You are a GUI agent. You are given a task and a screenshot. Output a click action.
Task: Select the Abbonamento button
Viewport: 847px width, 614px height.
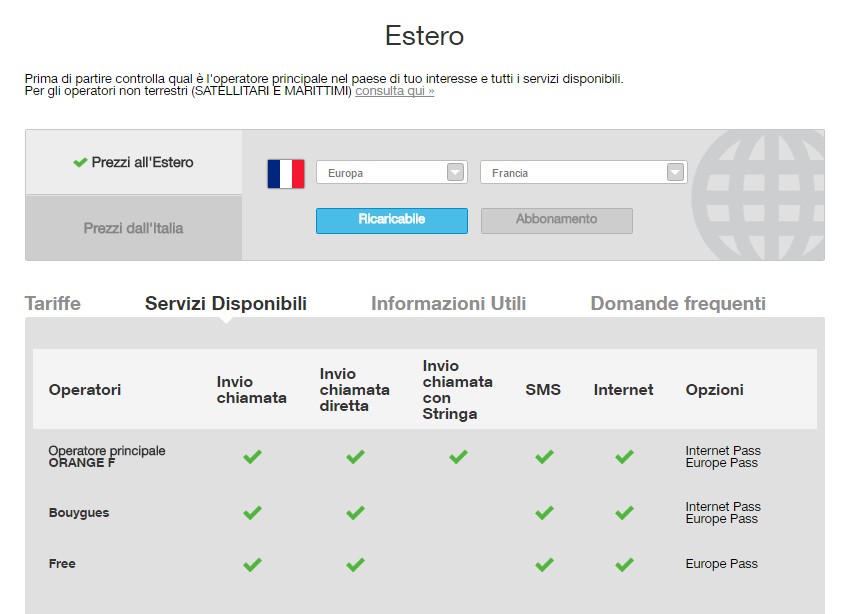coord(556,220)
